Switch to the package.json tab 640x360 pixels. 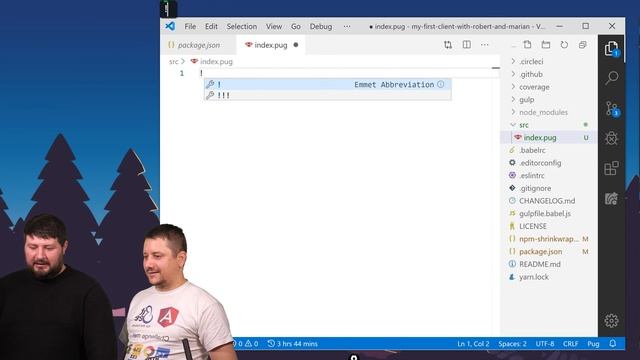(x=199, y=45)
